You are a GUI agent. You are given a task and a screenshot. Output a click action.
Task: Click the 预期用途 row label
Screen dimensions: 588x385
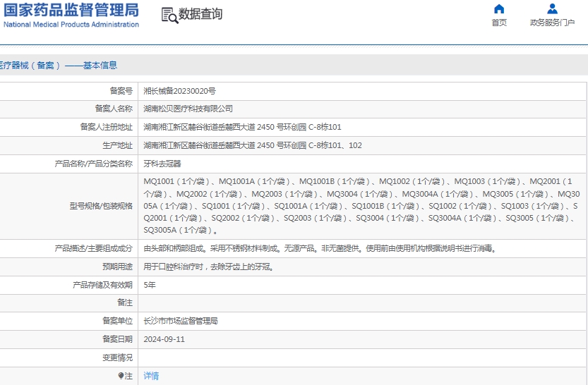click(118, 267)
